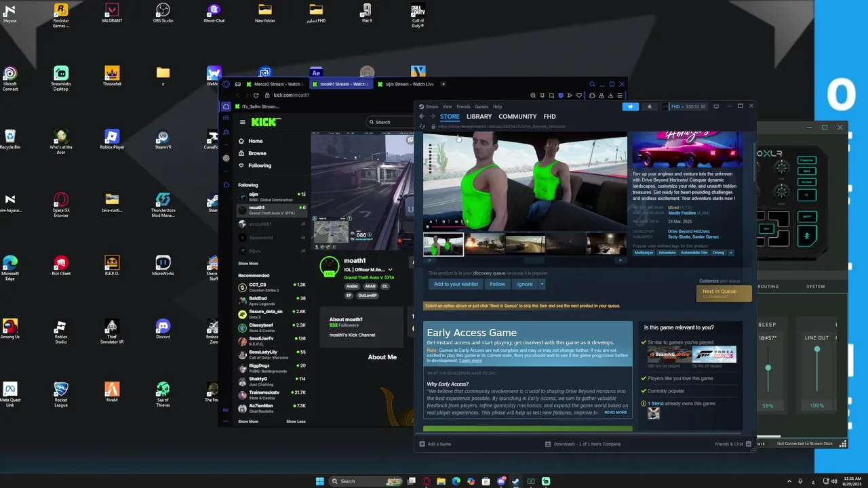The height and width of the screenshot is (488, 868).
Task: Open File Explorer from the taskbar
Action: pos(441,481)
